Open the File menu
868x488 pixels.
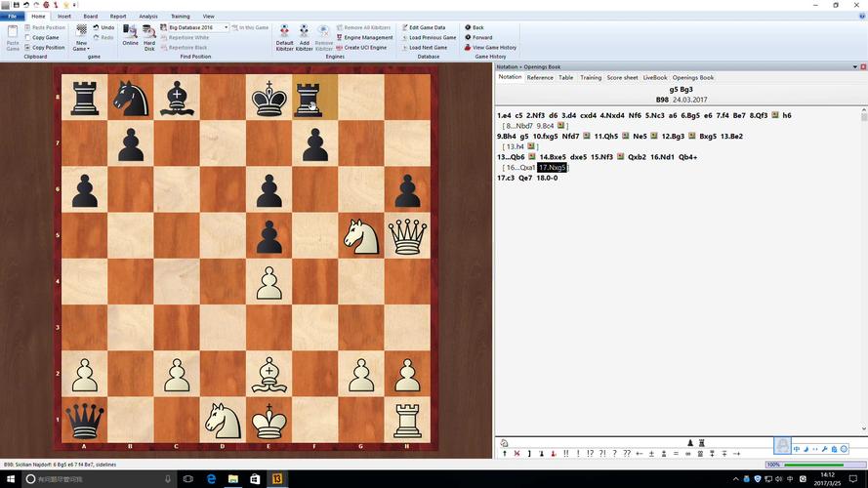[12, 17]
